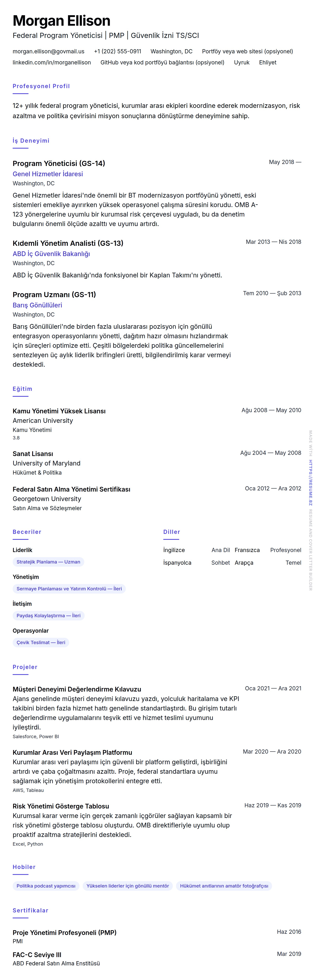Click the Morgan Ellison name heading
This screenshot has width=314, height=980.
61,21
